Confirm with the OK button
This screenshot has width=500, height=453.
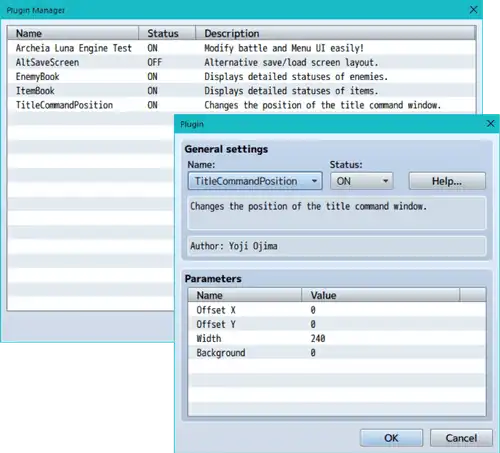point(391,438)
